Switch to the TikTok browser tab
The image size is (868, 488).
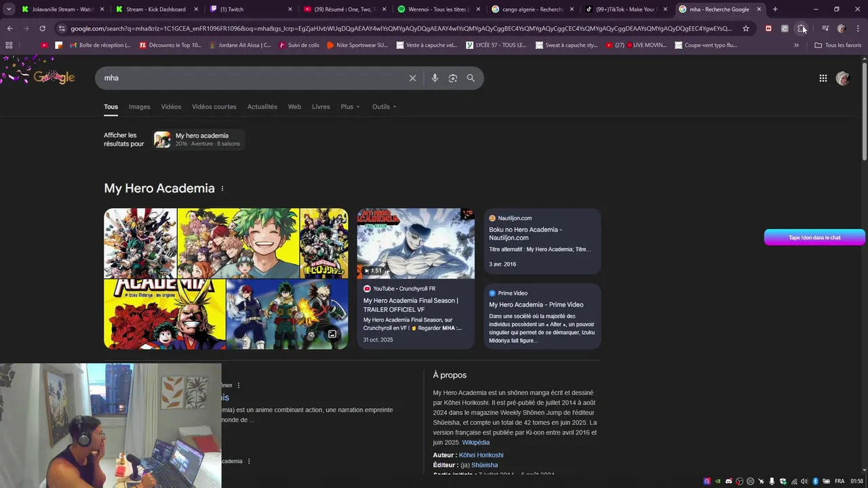click(627, 9)
